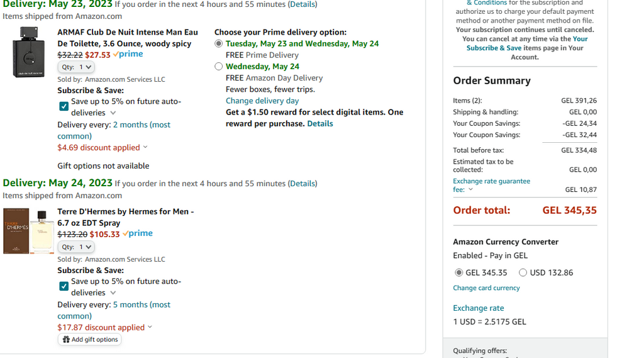The image size is (644, 358).
Task: Select Tuesday and Wednesday Prime delivery option
Action: (x=218, y=43)
